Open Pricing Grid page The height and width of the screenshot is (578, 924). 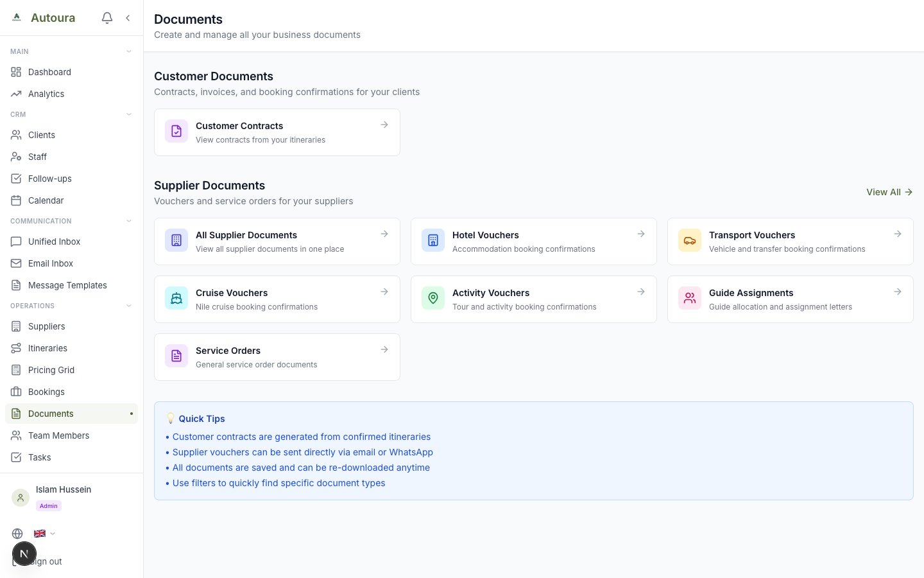pyautogui.click(x=71, y=370)
